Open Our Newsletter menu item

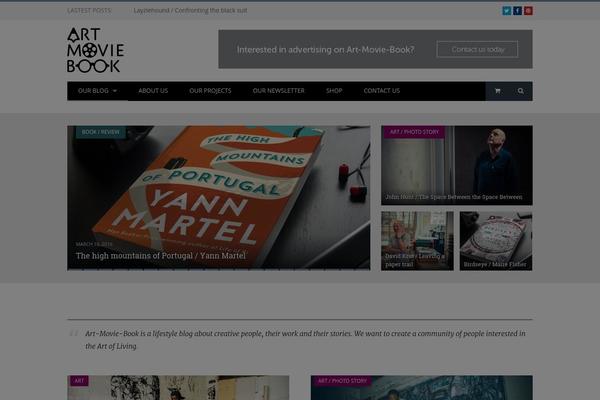point(279,91)
